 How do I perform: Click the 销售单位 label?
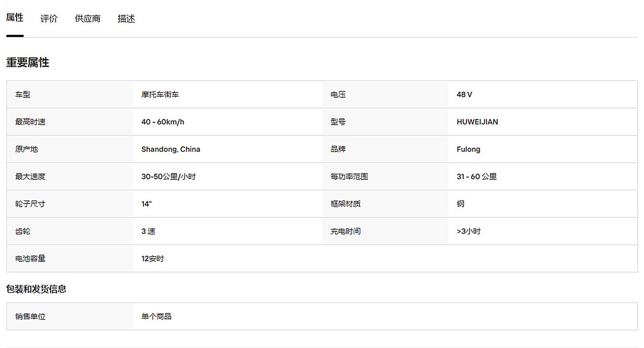coord(30,317)
